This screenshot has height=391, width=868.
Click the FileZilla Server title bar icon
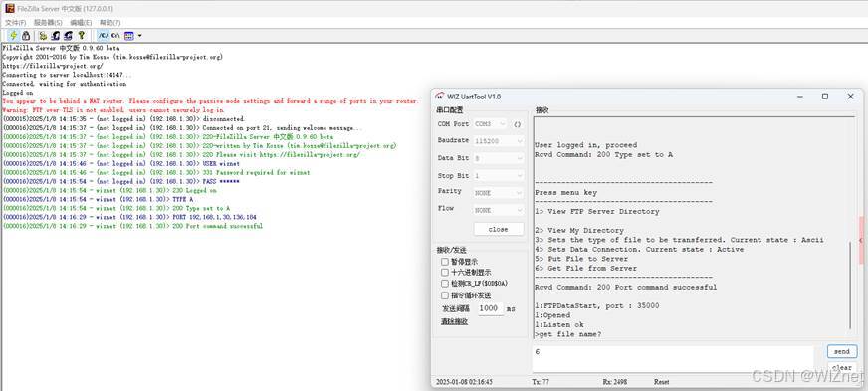(x=9, y=8)
